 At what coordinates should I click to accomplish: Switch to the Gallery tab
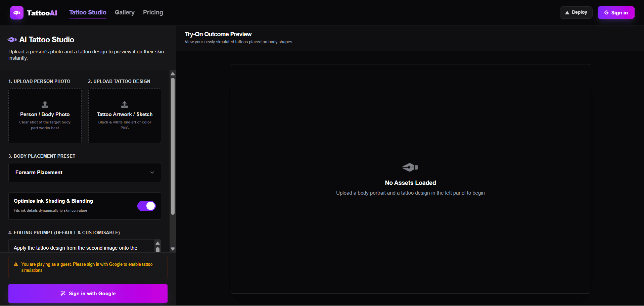click(x=125, y=12)
